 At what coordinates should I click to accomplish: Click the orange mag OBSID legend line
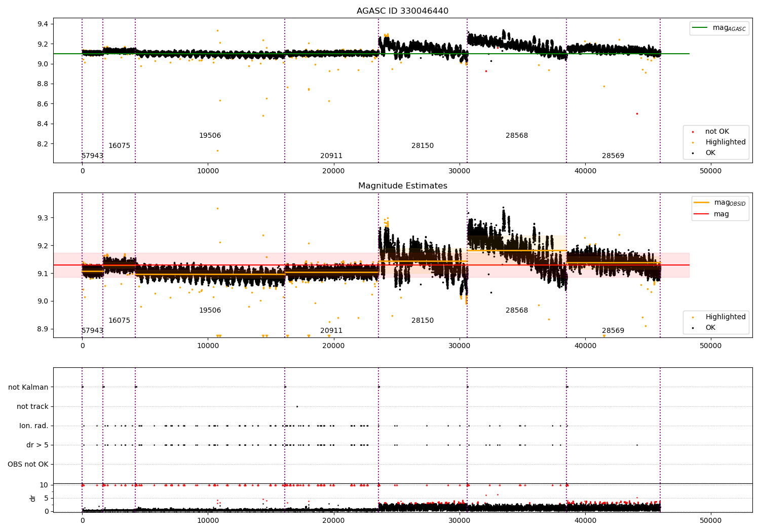(702, 203)
